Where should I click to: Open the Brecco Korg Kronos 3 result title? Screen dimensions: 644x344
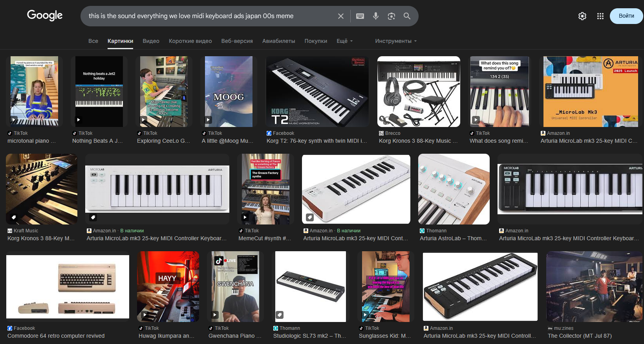(418, 141)
